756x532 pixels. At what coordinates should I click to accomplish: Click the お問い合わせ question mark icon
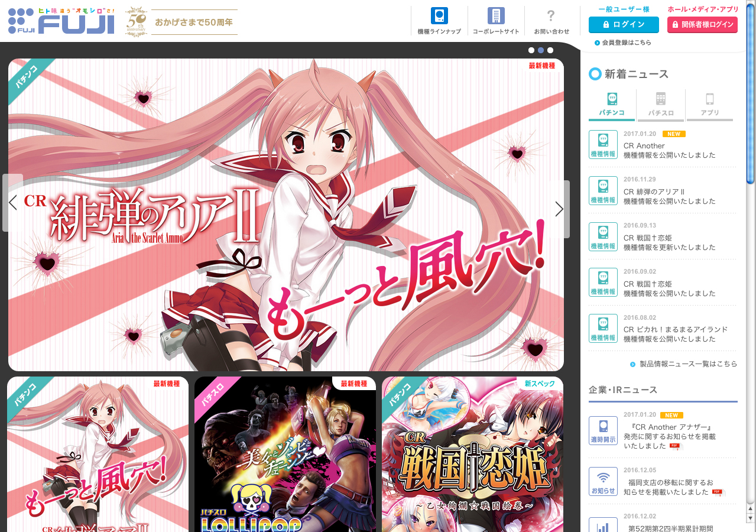coord(551,15)
